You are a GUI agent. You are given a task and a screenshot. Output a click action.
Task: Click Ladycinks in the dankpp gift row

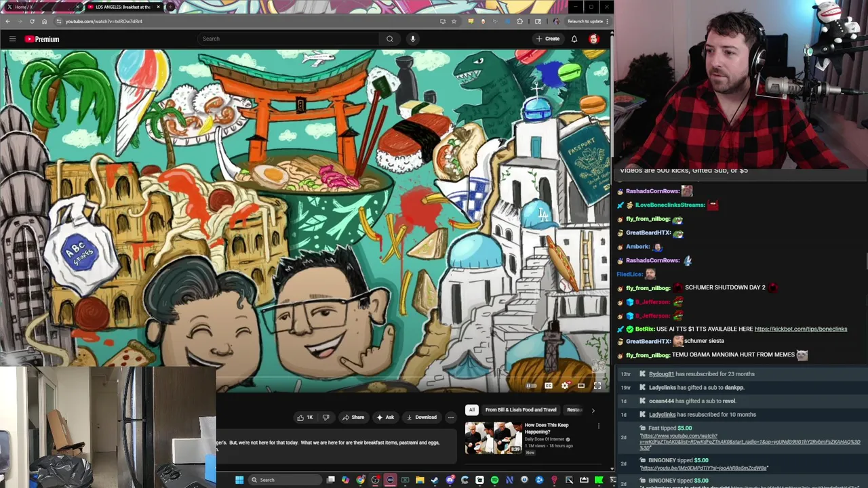(x=662, y=388)
